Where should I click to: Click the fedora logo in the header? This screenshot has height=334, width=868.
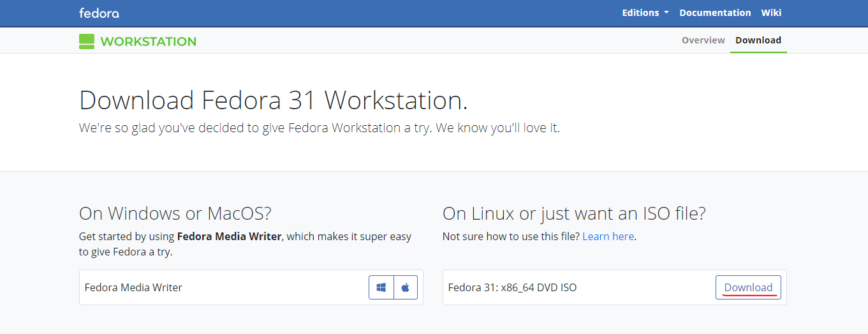[99, 13]
